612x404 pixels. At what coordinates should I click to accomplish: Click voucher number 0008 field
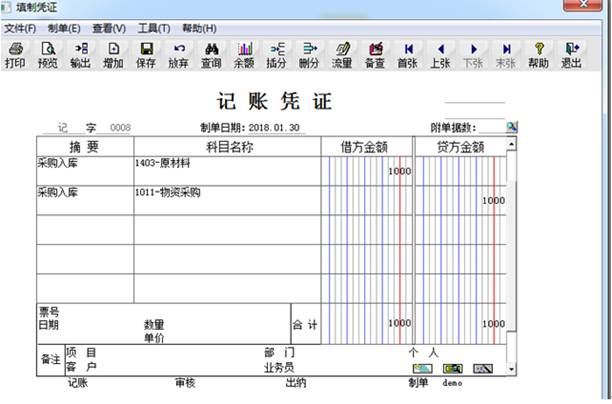(x=120, y=128)
